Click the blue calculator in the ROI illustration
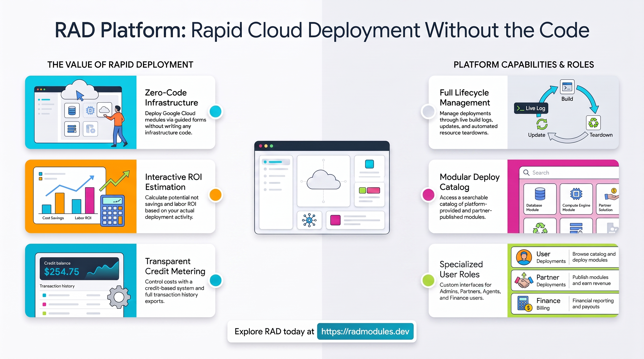Image resolution: width=644 pixels, height=359 pixels. (112, 210)
